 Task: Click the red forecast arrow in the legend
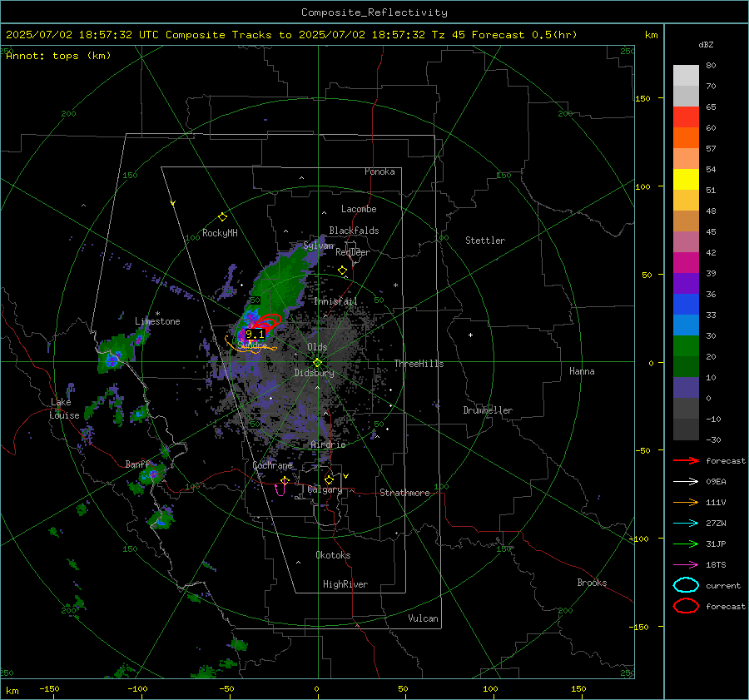tap(686, 460)
